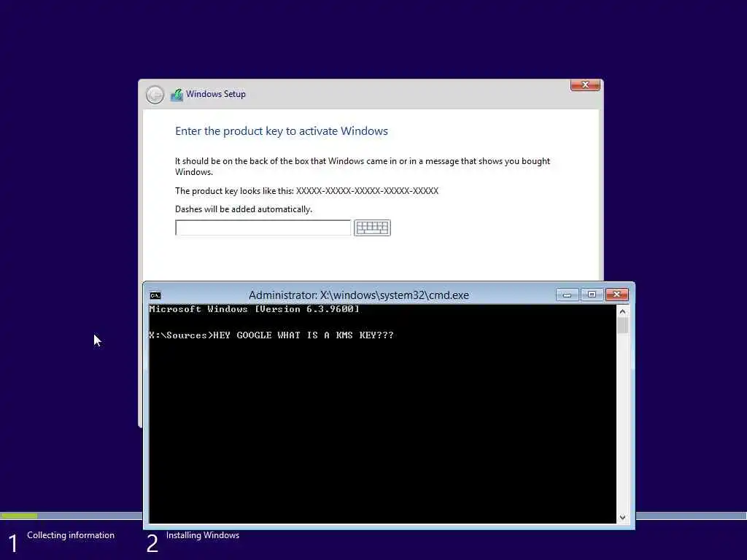Viewport: 747px width, 560px height.
Task: Open the on-screen keyboard button
Action: pyautogui.click(x=372, y=227)
